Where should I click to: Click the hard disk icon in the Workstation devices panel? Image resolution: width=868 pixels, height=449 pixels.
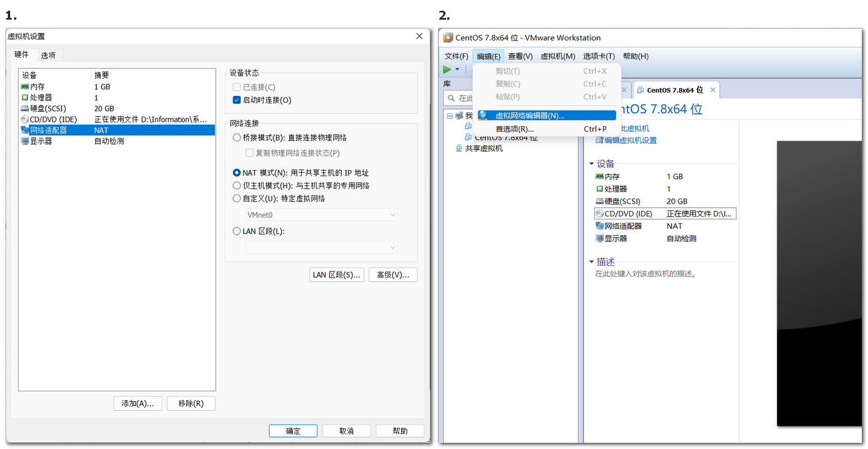point(599,201)
